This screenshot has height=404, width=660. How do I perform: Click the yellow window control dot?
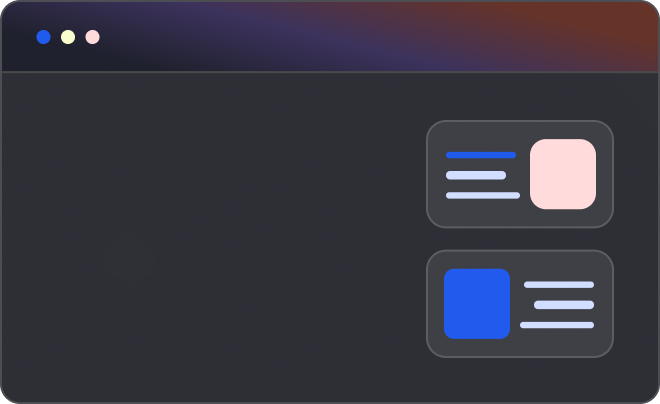(68, 37)
